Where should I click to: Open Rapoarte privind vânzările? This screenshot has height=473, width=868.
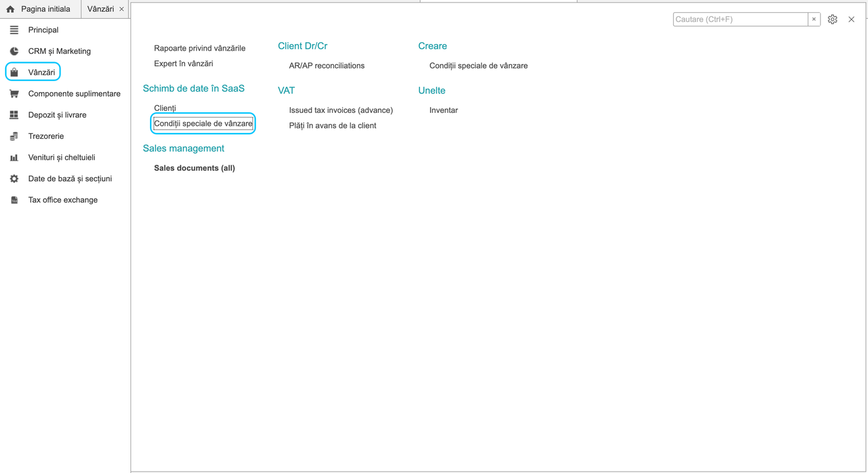point(199,48)
